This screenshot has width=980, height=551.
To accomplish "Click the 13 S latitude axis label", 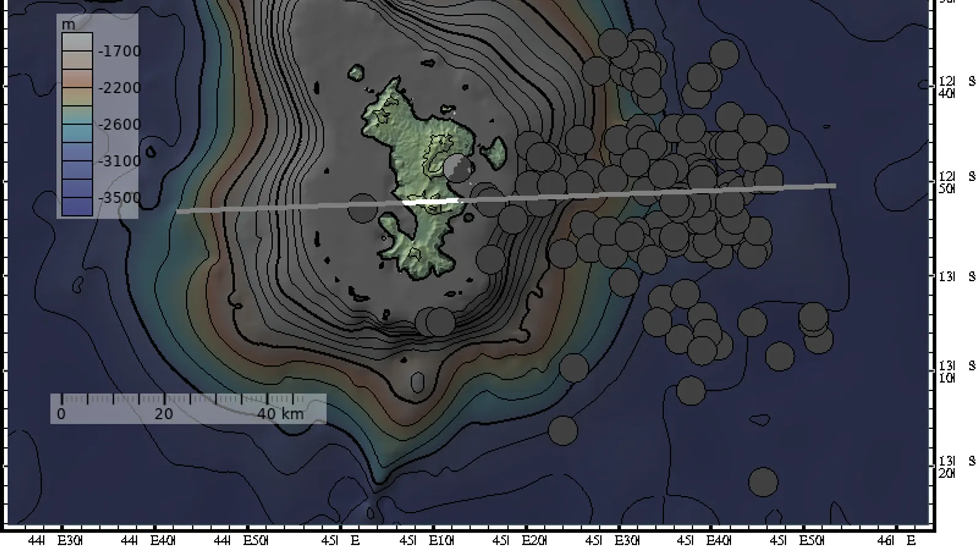I will point(957,277).
